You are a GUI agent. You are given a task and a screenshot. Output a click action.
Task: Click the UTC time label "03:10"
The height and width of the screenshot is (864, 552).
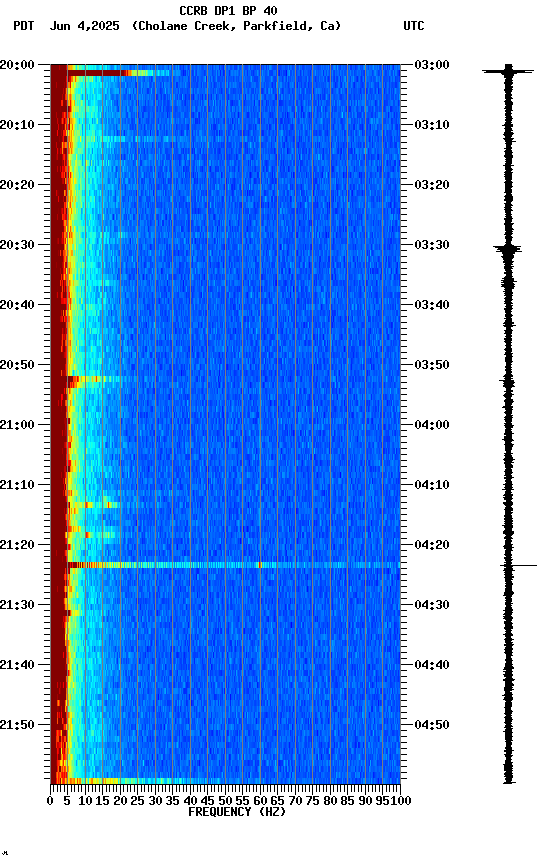click(x=432, y=125)
